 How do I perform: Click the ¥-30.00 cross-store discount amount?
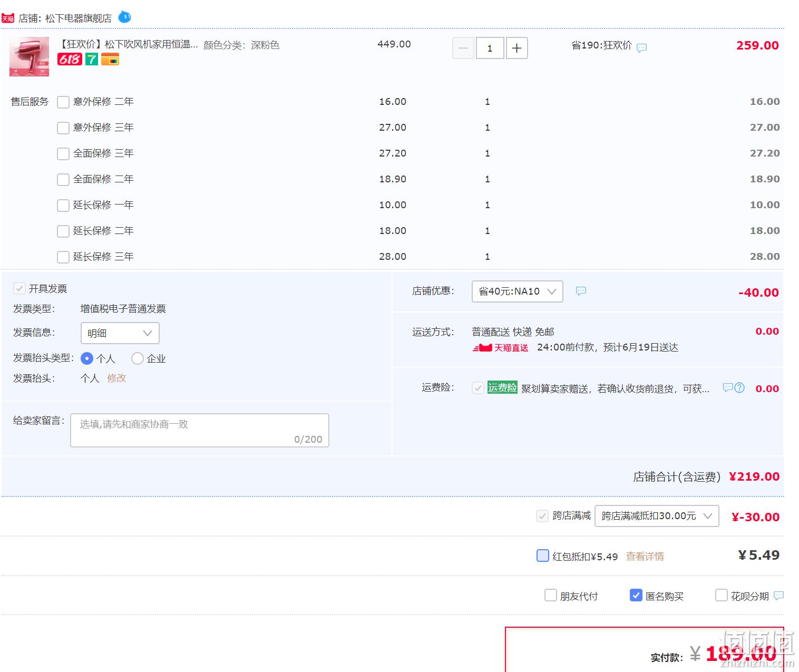[756, 517]
